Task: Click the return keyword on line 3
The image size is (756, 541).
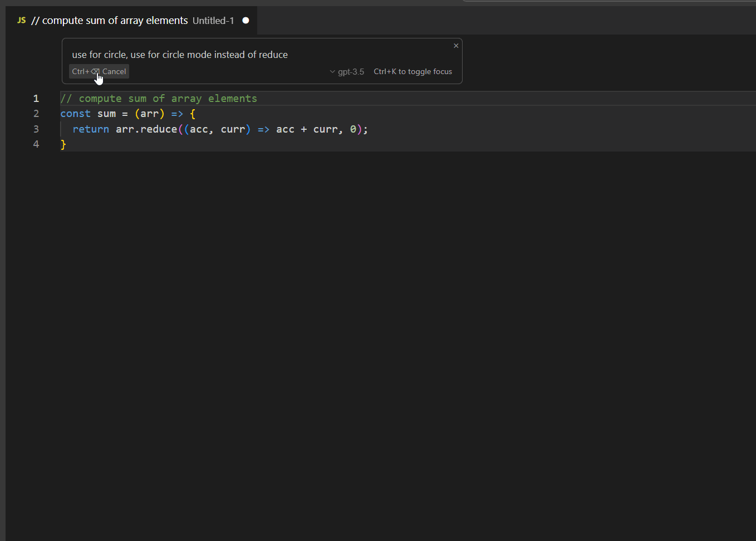Action: click(x=91, y=129)
